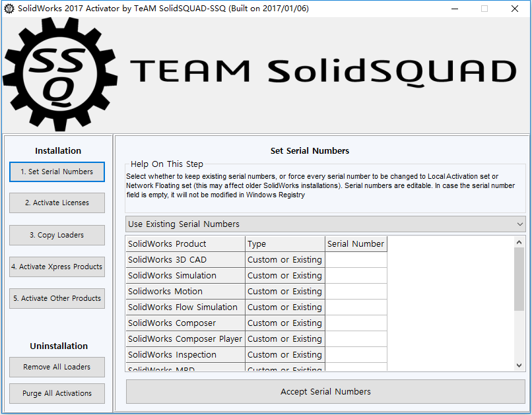532x415 pixels.
Task: Click Remove All Loaders button
Action: click(57, 367)
